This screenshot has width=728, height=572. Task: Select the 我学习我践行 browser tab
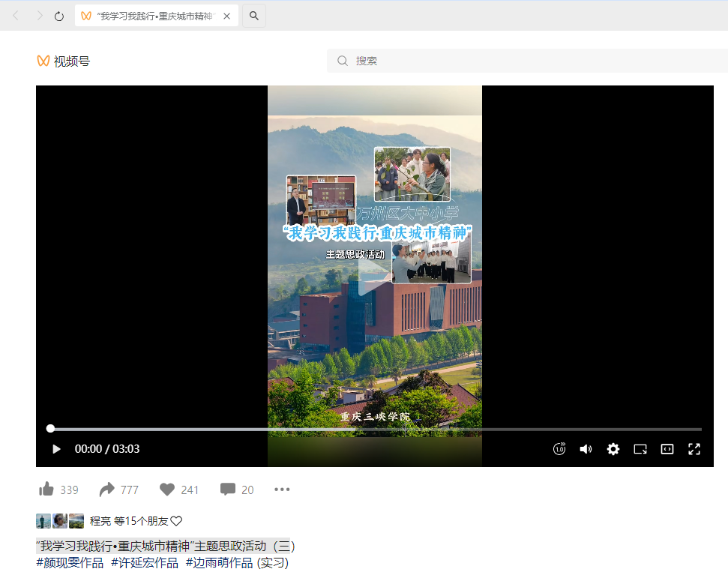coord(150,16)
